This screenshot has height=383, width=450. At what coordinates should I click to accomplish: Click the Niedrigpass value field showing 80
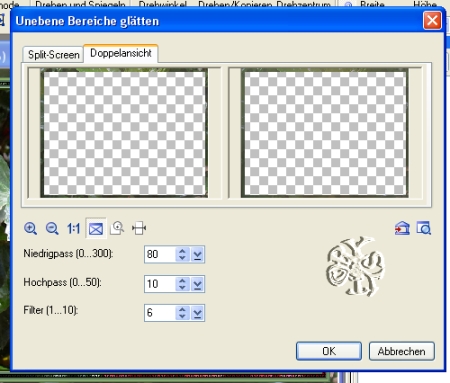coord(160,254)
